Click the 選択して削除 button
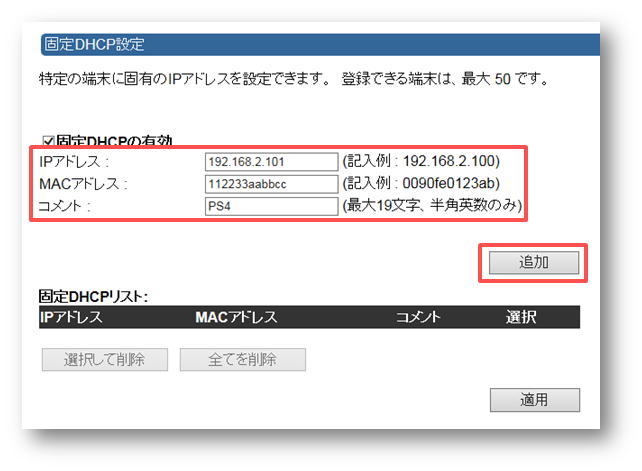Image resolution: width=642 pixels, height=471 pixels. [x=105, y=360]
